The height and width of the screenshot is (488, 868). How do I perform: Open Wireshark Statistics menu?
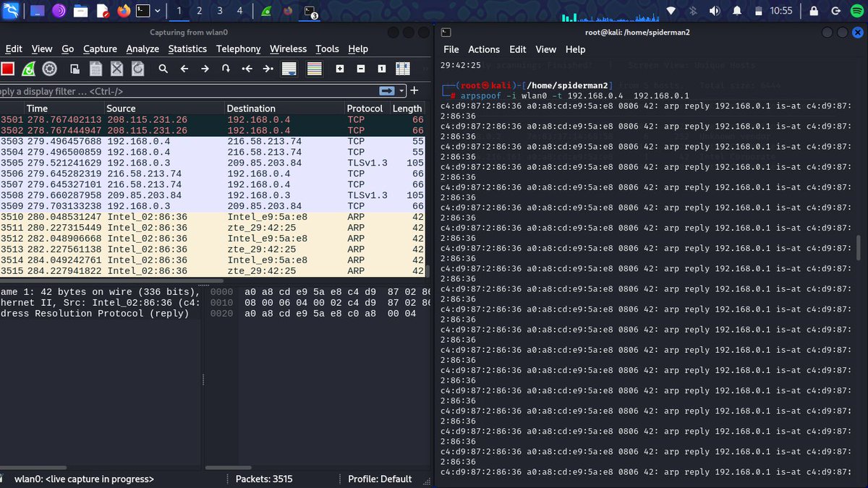point(187,48)
